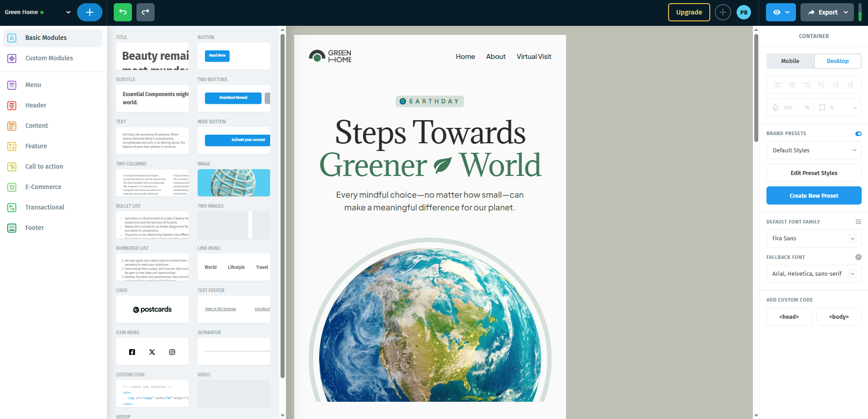Click the EARTH DAY badge
Viewport: 868px width, 419px height.
[x=430, y=101]
